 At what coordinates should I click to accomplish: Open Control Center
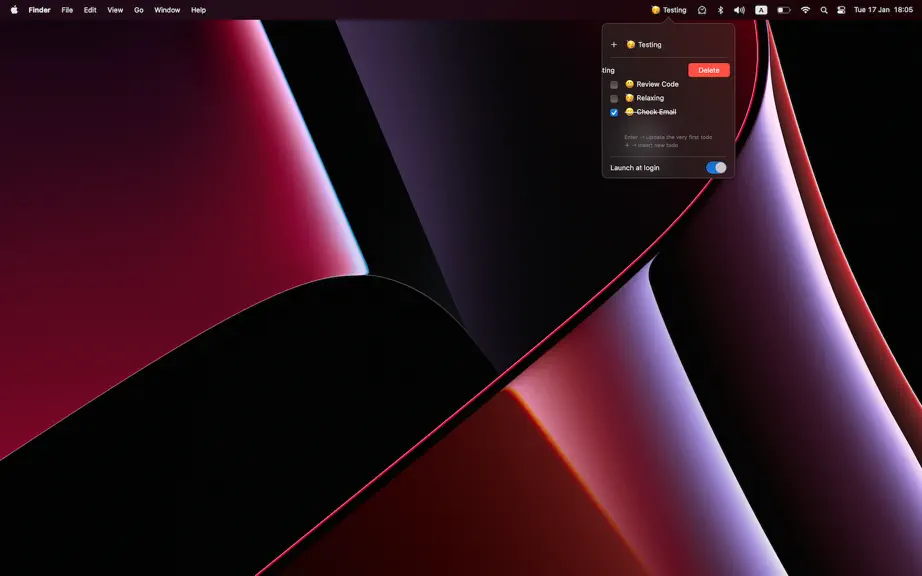click(841, 10)
